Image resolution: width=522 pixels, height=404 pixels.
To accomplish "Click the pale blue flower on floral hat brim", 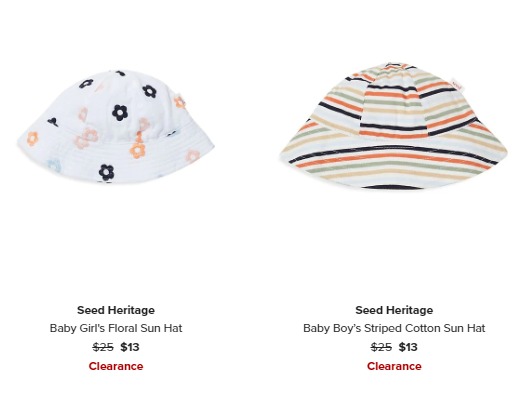I will tap(54, 166).
